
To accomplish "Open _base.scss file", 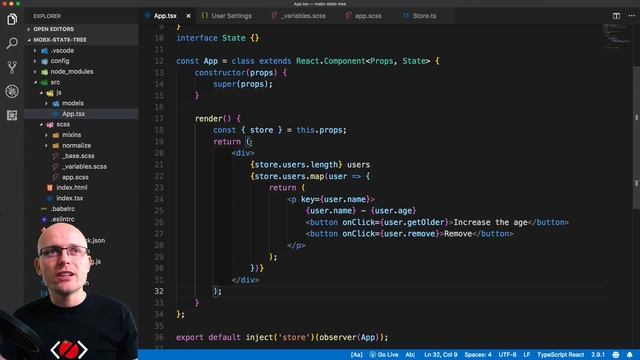I will [78, 156].
